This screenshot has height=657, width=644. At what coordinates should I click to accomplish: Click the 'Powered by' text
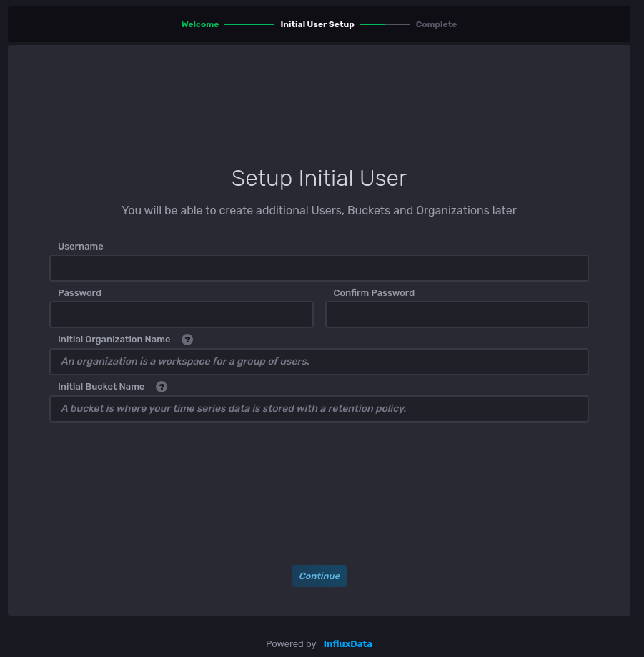pos(291,644)
